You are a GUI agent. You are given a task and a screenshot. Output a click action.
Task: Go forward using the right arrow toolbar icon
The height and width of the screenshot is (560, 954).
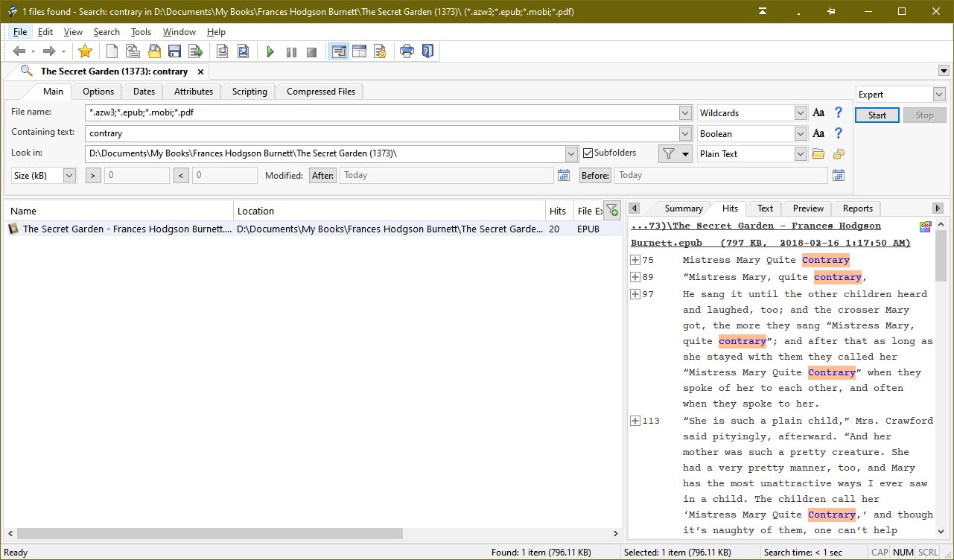[49, 51]
